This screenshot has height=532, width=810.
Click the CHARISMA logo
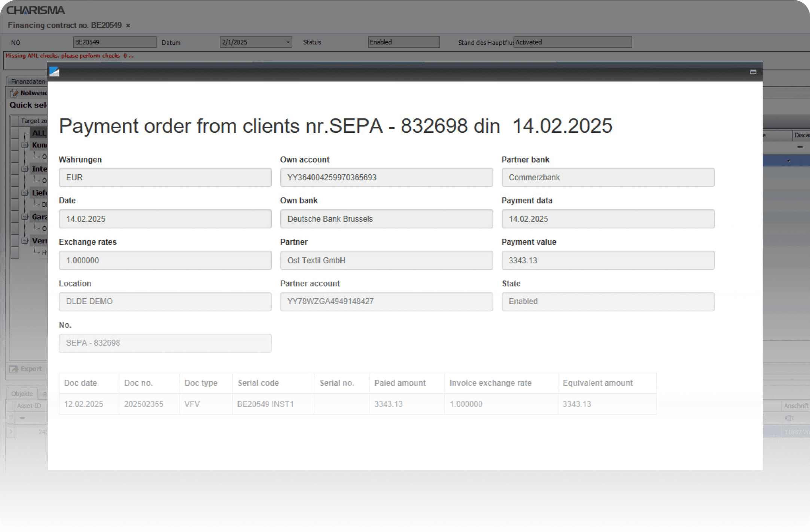coord(36,10)
